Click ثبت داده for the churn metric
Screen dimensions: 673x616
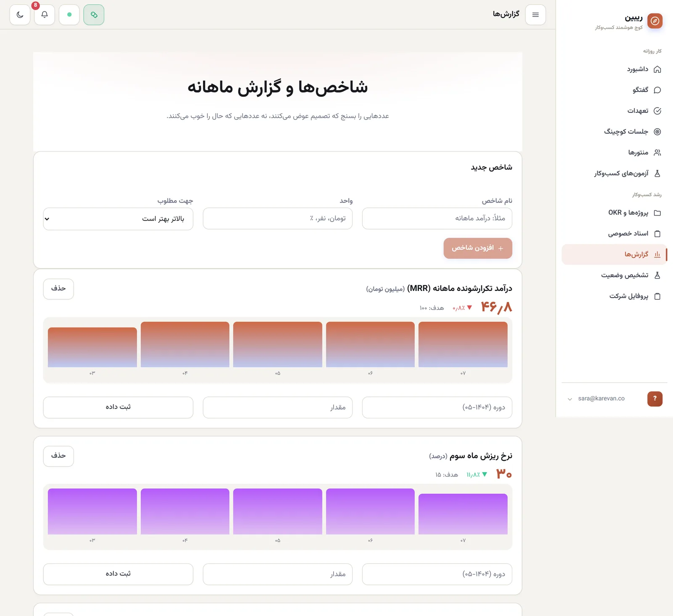click(118, 574)
